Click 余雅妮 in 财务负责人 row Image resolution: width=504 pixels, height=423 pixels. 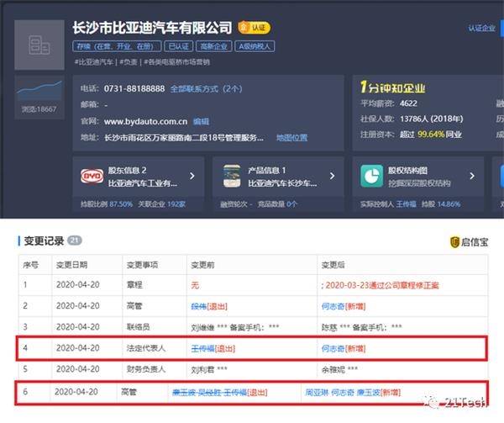[x=333, y=370]
